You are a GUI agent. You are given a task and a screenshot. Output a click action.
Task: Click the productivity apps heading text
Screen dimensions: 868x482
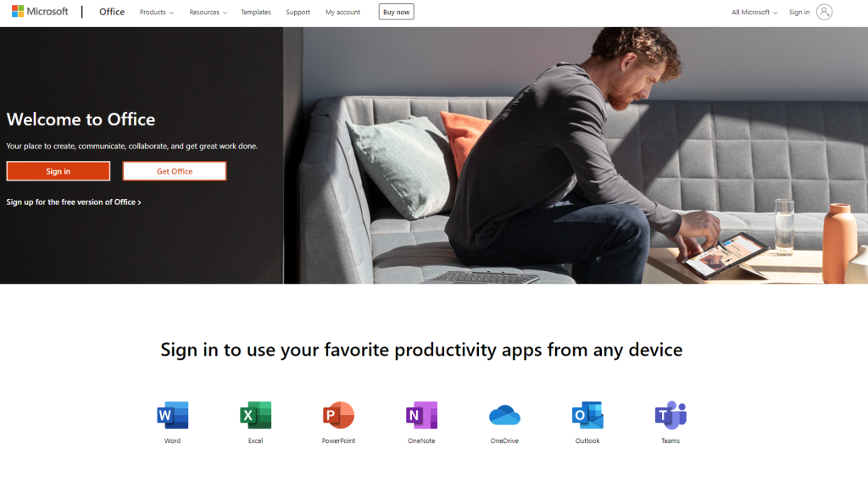421,350
